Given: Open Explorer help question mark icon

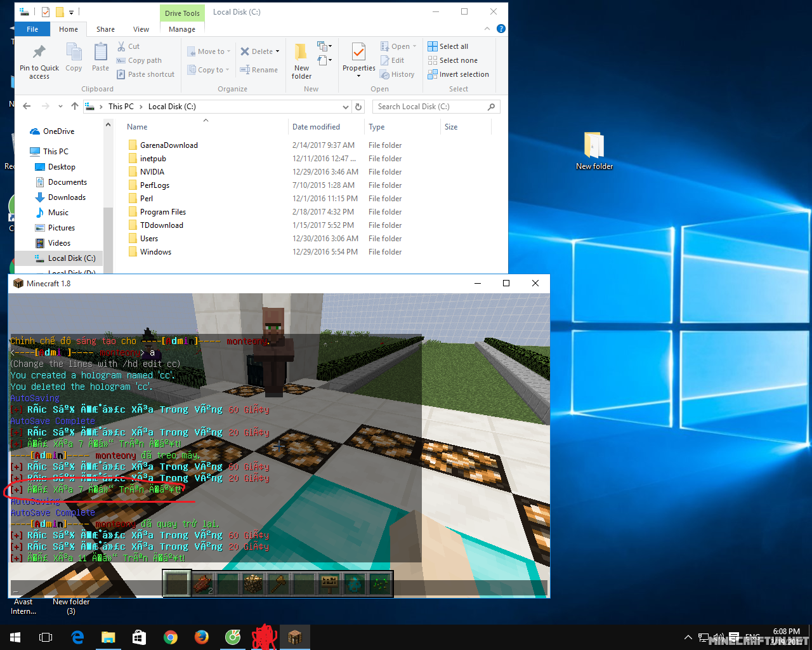Looking at the screenshot, I should click(x=501, y=29).
